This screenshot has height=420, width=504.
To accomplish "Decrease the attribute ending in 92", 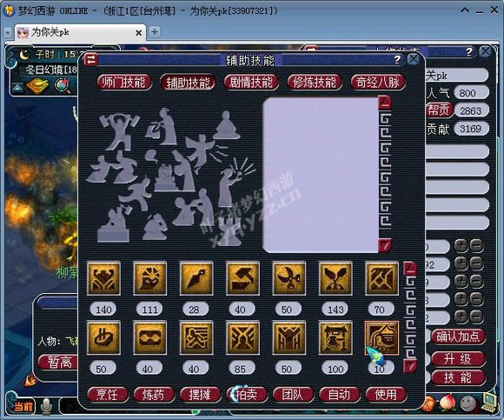I will click(x=476, y=263).
